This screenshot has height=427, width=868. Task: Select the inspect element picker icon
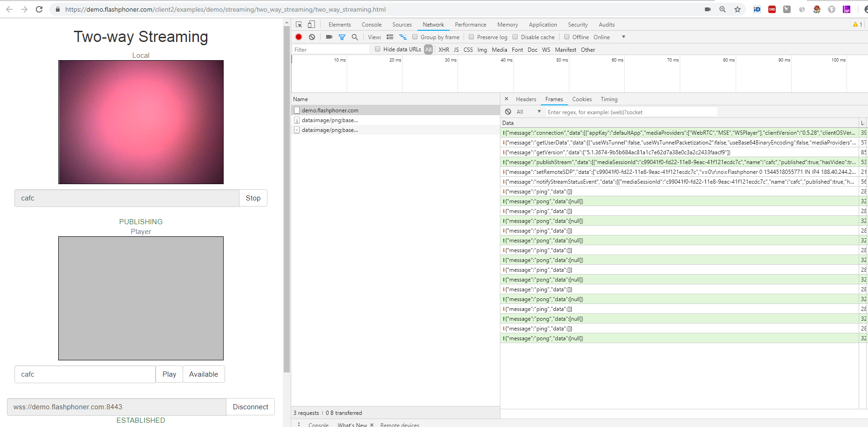(x=299, y=25)
